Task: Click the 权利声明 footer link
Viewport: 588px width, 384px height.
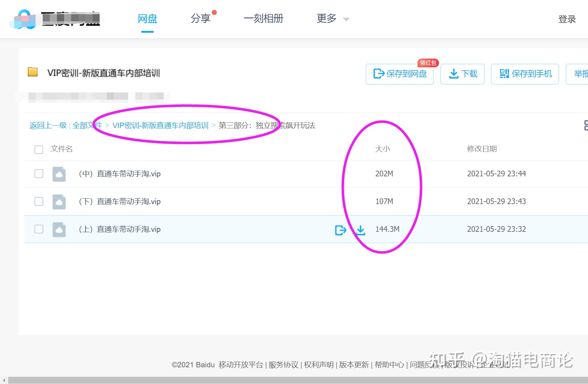Action: pos(319,364)
